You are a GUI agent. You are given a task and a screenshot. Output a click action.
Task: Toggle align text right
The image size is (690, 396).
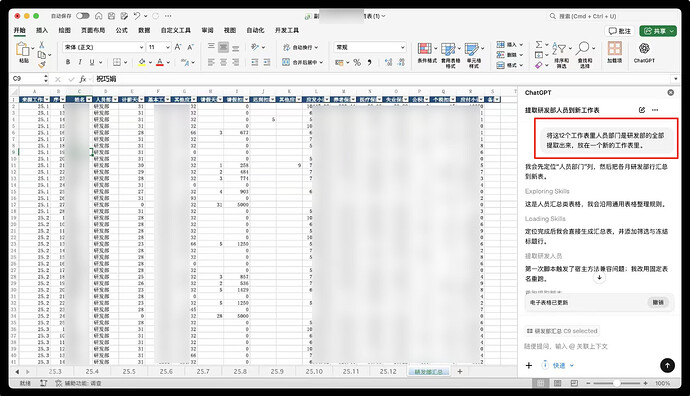236,62
